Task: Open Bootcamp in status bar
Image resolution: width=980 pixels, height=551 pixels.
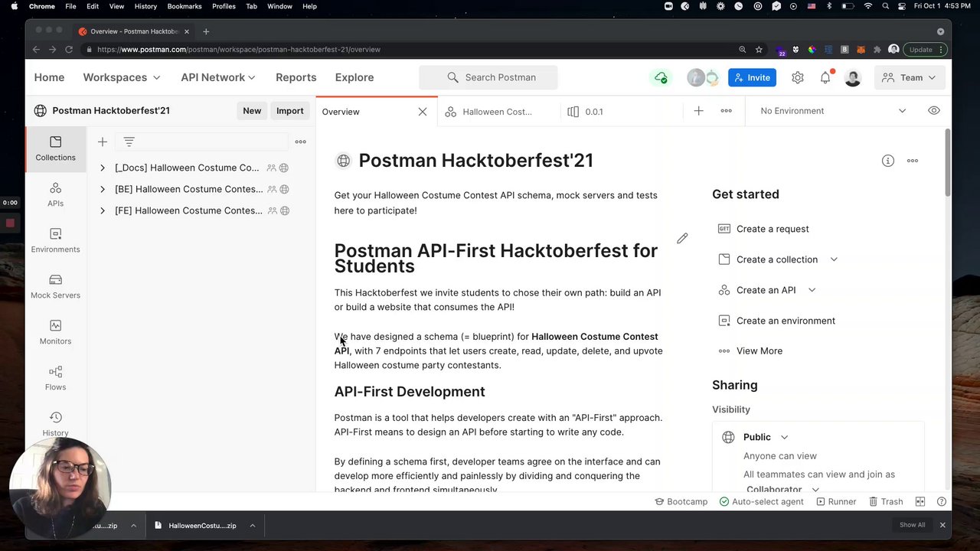Action: [681, 502]
